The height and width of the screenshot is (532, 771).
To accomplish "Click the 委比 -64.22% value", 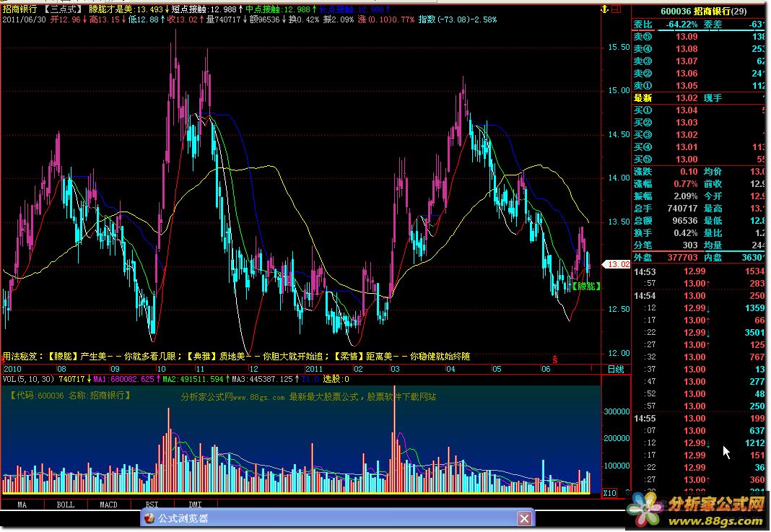I will pos(681,25).
